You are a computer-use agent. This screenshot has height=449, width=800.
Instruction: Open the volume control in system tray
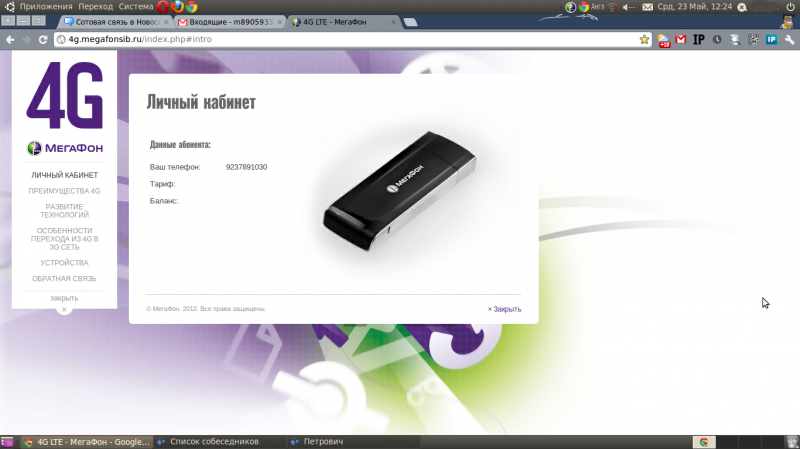click(629, 7)
